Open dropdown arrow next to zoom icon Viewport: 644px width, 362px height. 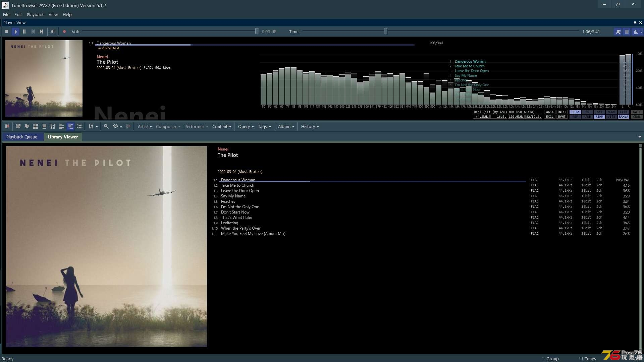[121, 127]
